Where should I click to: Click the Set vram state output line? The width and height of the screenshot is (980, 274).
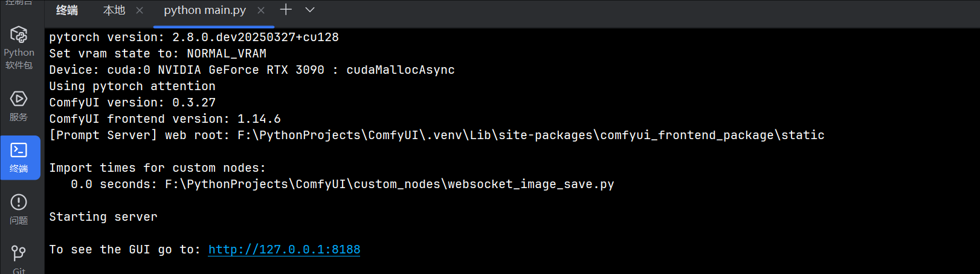[158, 53]
